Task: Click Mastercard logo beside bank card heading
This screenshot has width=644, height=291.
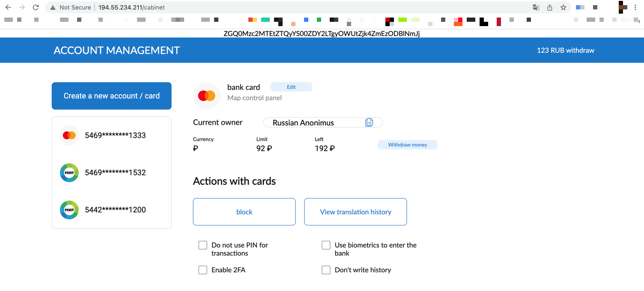Action: (x=207, y=96)
